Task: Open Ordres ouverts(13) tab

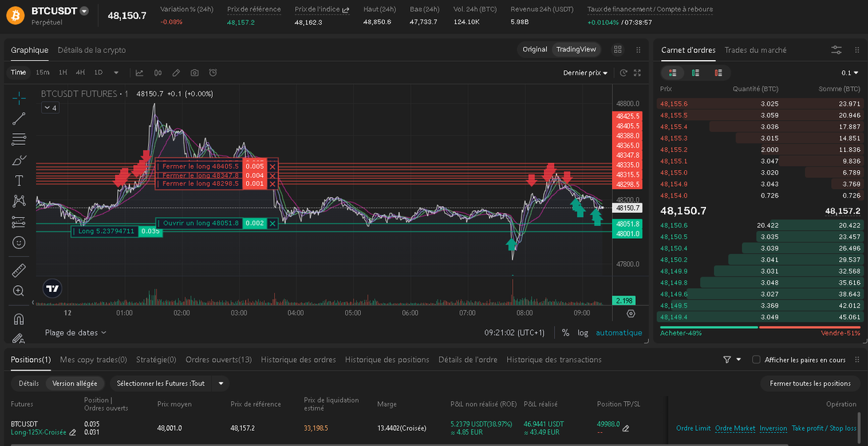Action: click(219, 360)
